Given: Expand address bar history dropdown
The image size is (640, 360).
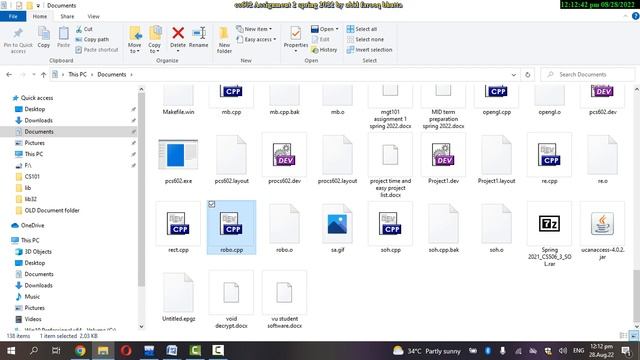Looking at the screenshot, I should [x=513, y=75].
